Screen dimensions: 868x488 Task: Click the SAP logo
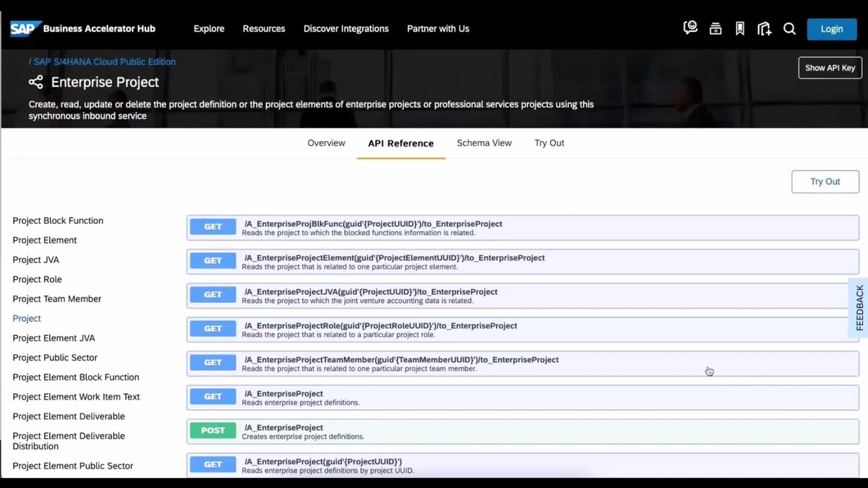tap(24, 28)
